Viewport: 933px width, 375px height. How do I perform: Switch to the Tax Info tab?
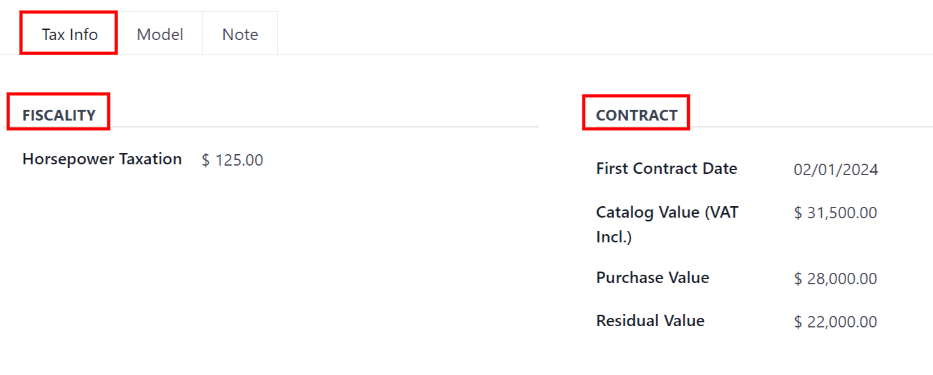69,34
